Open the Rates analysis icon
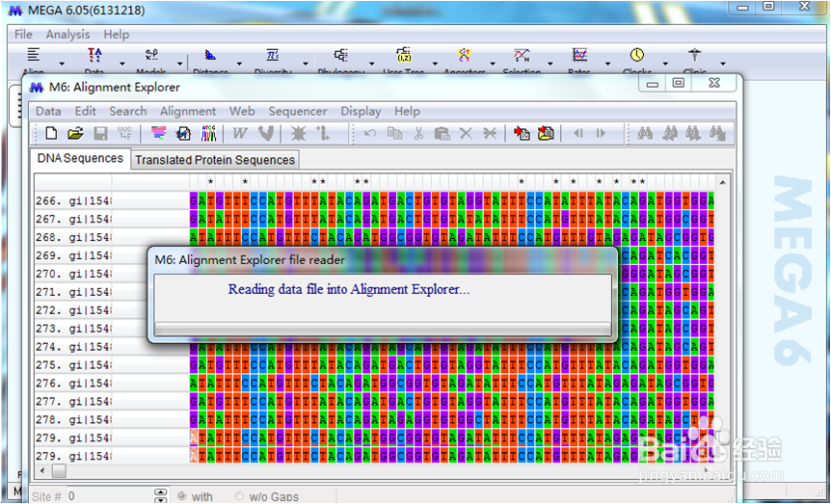 coord(579,55)
